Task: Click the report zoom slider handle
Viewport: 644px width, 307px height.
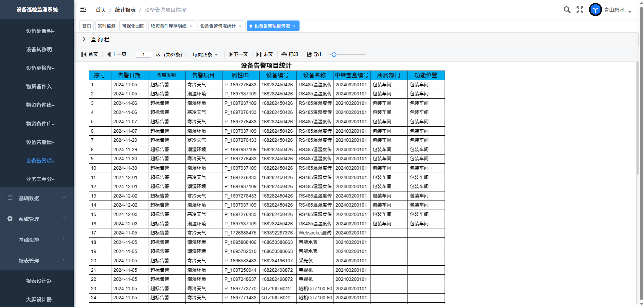Action: pyautogui.click(x=334, y=54)
